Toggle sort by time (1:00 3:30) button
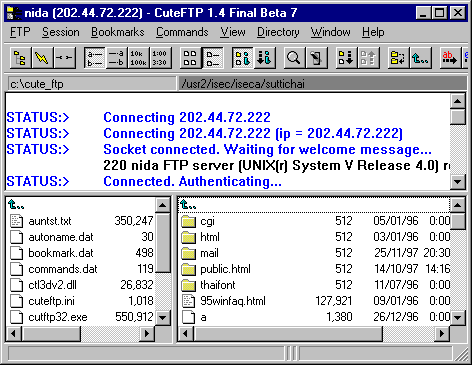Screen dimensions: 472x365 pyautogui.click(x=160, y=58)
